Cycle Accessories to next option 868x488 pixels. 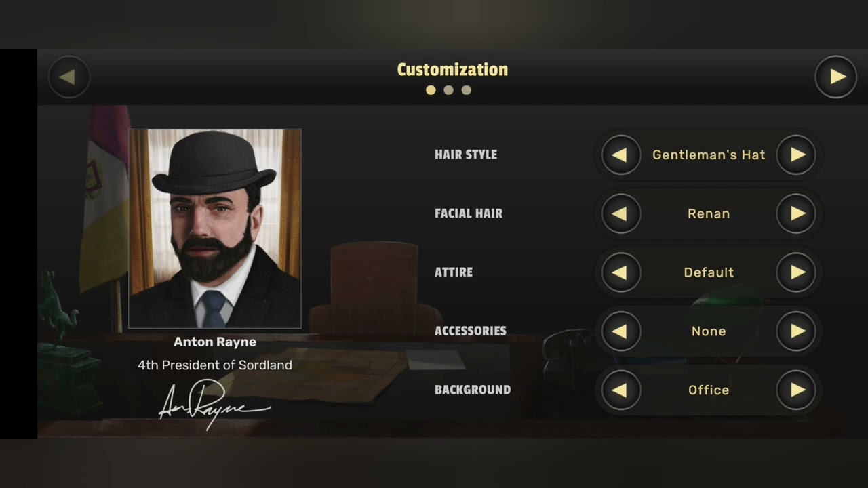tap(796, 331)
